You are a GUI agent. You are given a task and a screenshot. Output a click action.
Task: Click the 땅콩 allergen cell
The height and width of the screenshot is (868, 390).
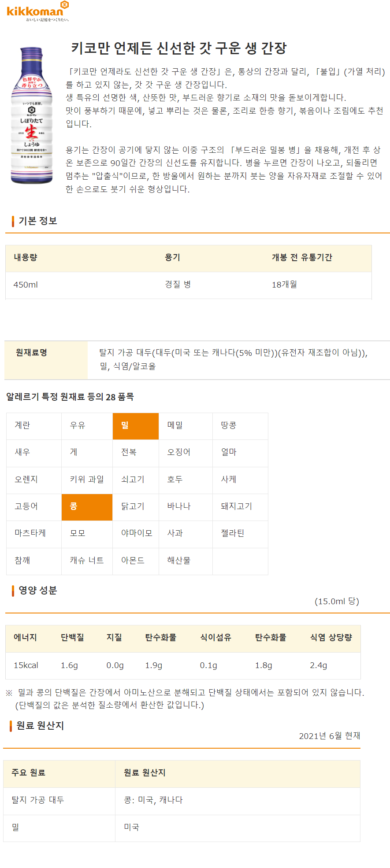240,426
